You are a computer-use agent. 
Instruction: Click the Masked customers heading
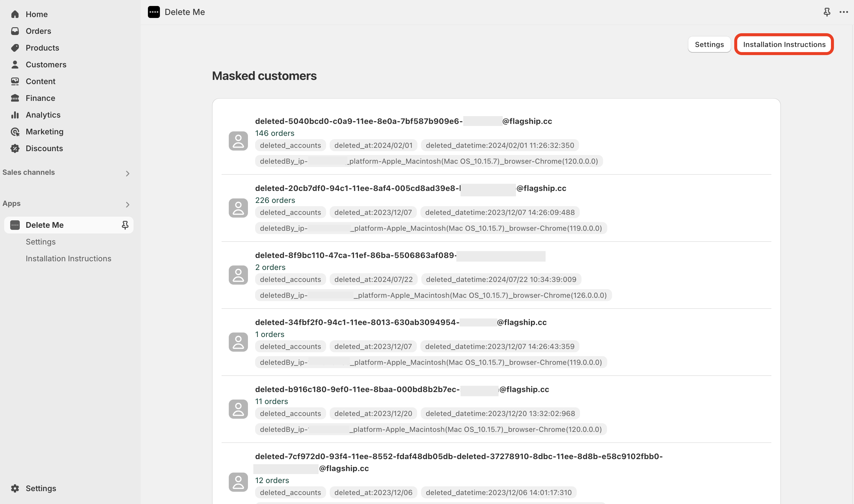click(x=264, y=76)
